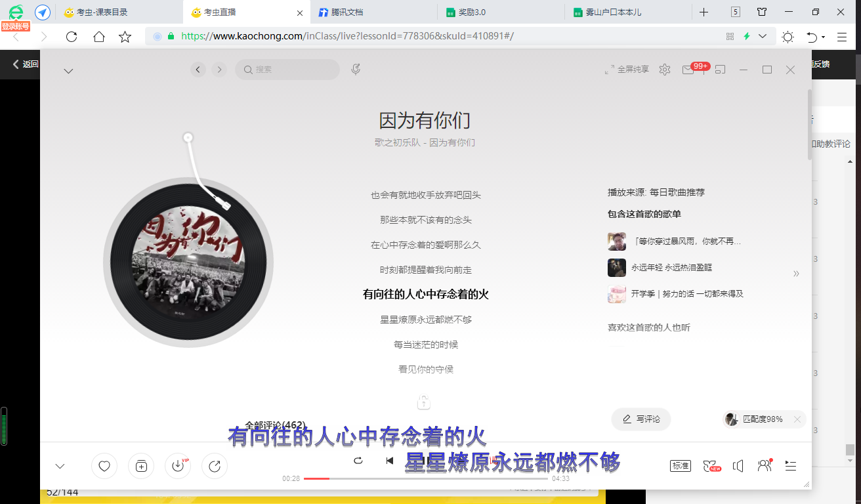Jump to lyric 在心中存念着的爱啊那么久
The height and width of the screenshot is (504, 861).
pos(426,245)
